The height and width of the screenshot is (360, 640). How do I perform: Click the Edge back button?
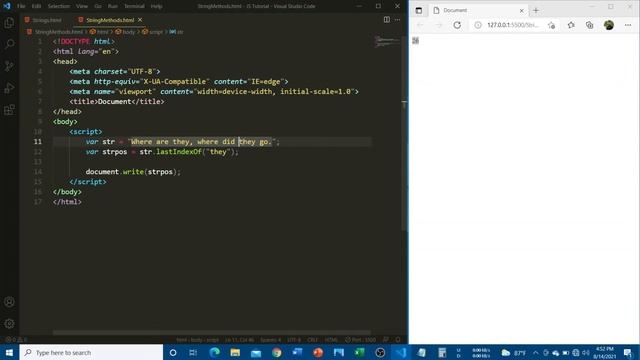point(420,25)
